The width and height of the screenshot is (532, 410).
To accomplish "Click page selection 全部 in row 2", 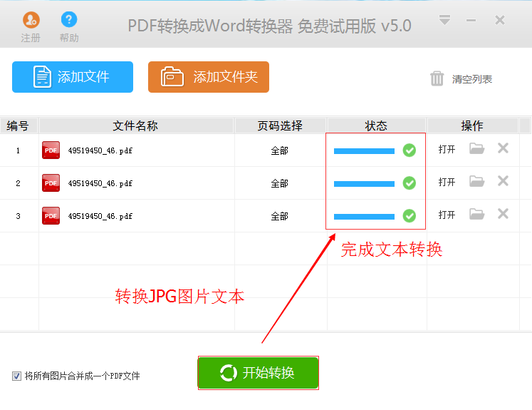I will click(x=280, y=183).
